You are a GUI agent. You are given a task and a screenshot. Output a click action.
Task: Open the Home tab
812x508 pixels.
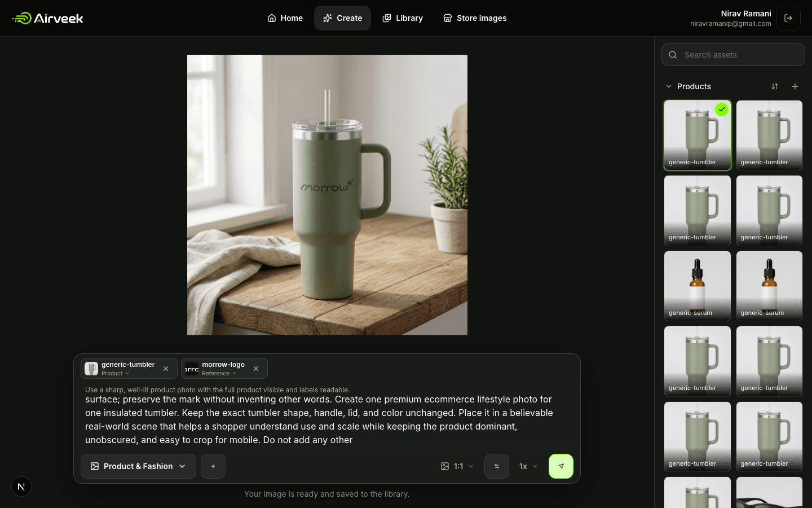285,18
